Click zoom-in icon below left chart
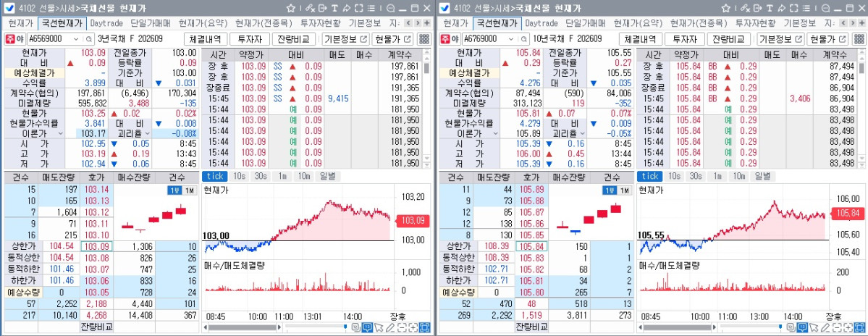Viewport: 868px width, 336px height. (x=413, y=328)
